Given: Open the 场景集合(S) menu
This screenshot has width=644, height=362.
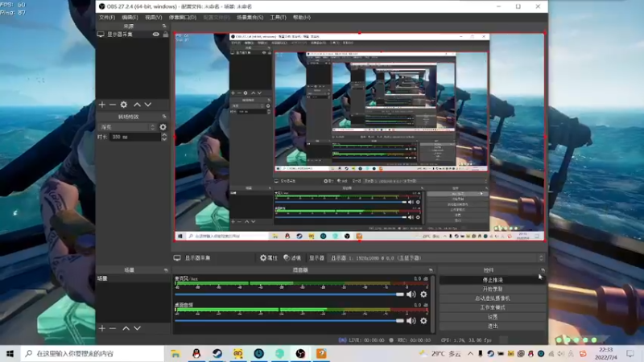Looking at the screenshot, I should [x=250, y=18].
